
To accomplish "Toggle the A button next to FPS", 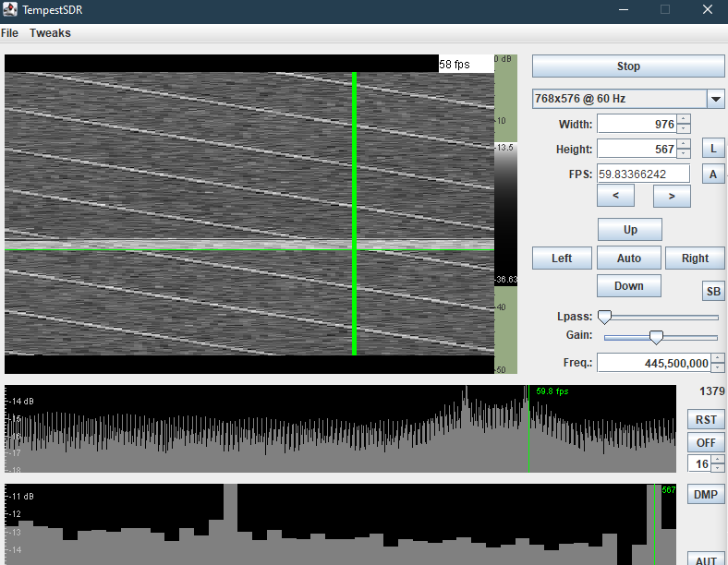I will coord(712,174).
